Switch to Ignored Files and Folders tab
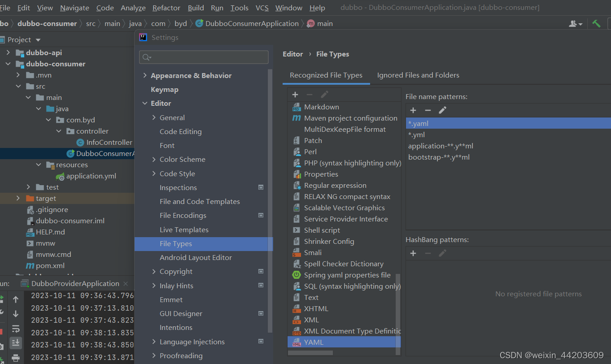 pyautogui.click(x=418, y=75)
